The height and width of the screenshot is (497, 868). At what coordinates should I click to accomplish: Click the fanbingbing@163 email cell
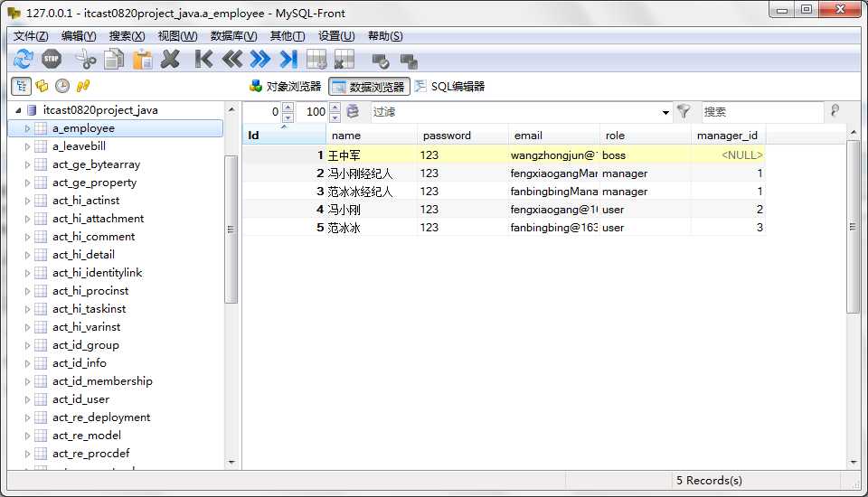[553, 228]
